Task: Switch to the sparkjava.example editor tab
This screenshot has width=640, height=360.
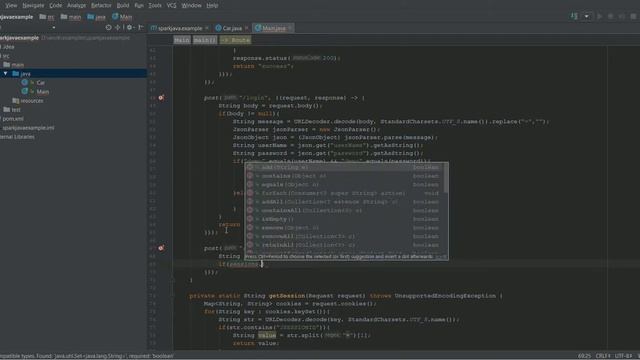Action: tap(176, 28)
